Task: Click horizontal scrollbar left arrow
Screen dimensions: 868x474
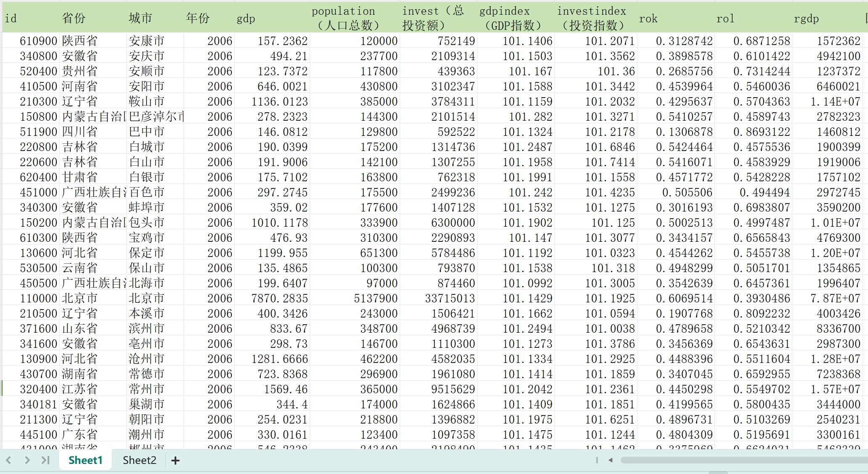Action: (611, 460)
